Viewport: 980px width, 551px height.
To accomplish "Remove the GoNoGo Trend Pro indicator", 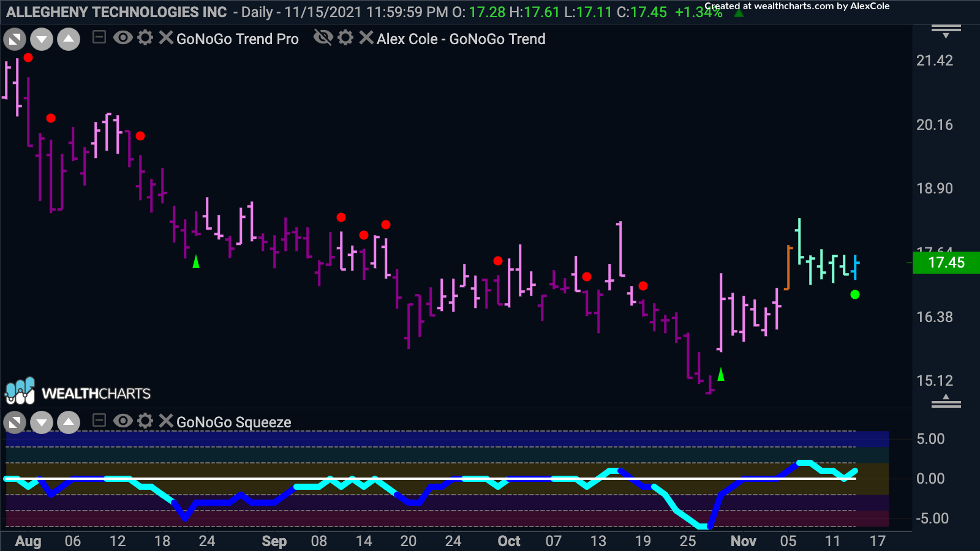I will (x=165, y=38).
